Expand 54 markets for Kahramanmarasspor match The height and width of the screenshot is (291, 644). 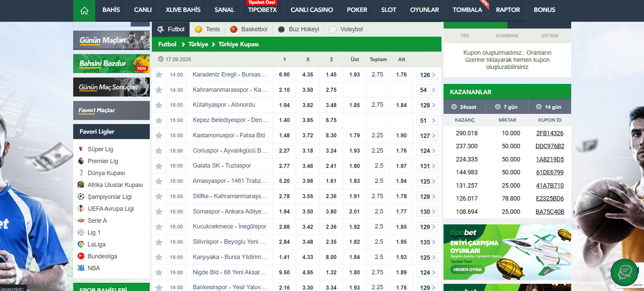click(427, 90)
